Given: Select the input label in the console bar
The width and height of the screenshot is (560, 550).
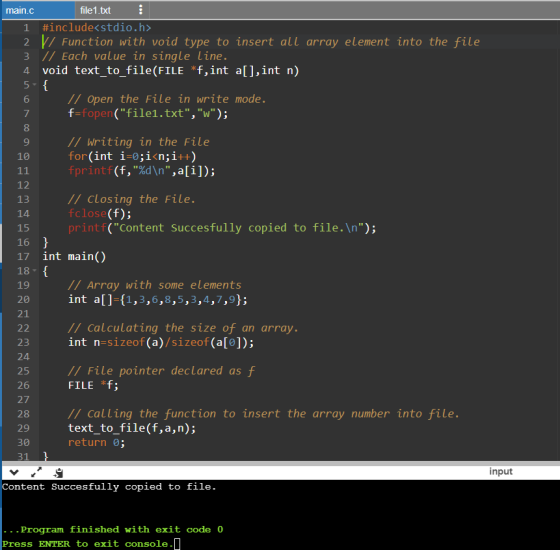Looking at the screenshot, I should point(500,471).
